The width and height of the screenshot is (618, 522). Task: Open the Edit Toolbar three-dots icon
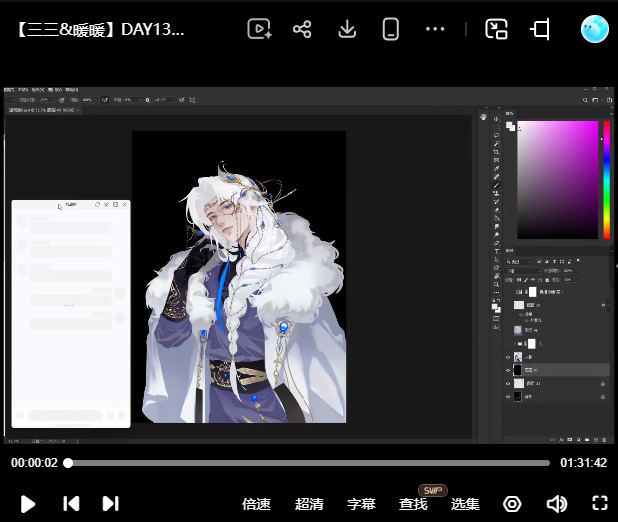497,292
